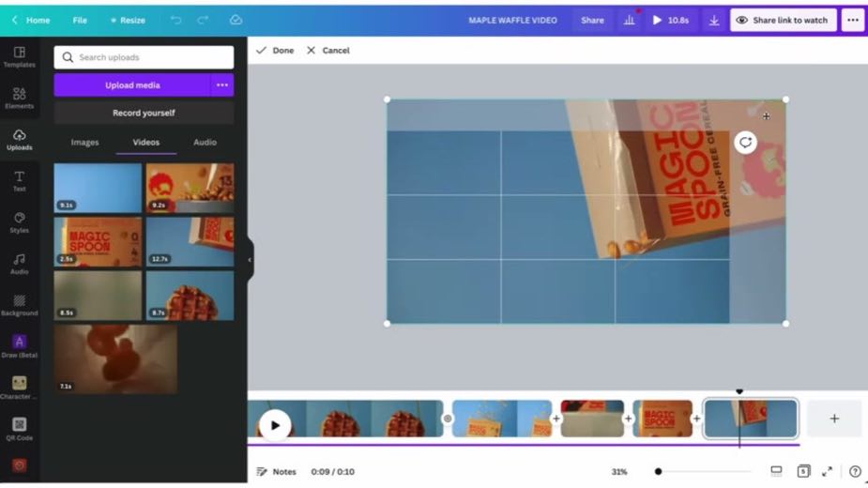
Task: Select the 7.1s falling cereal video
Action: tap(115, 358)
